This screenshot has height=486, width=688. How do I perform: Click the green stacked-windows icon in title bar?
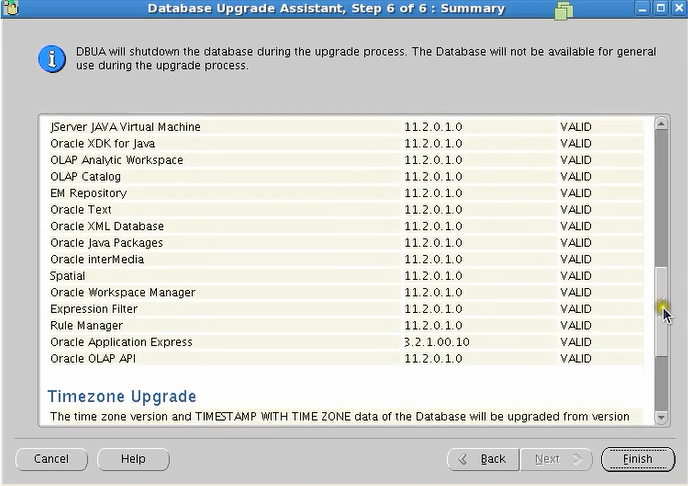coord(564,10)
